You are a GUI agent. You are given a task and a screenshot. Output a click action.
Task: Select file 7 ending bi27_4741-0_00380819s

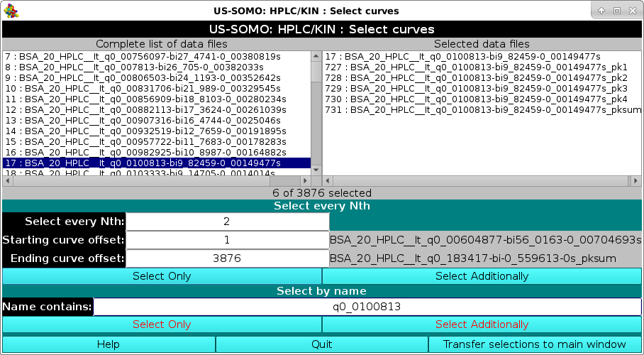tap(157, 56)
